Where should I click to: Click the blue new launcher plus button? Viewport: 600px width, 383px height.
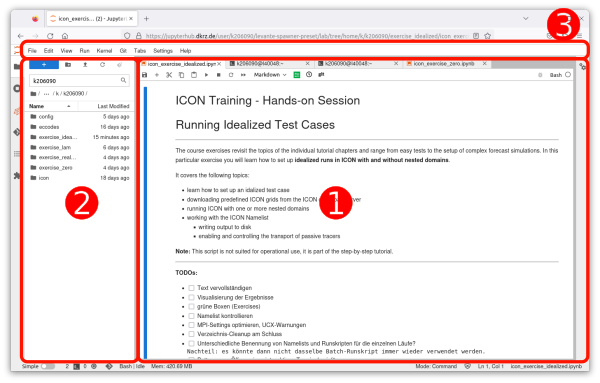point(44,65)
